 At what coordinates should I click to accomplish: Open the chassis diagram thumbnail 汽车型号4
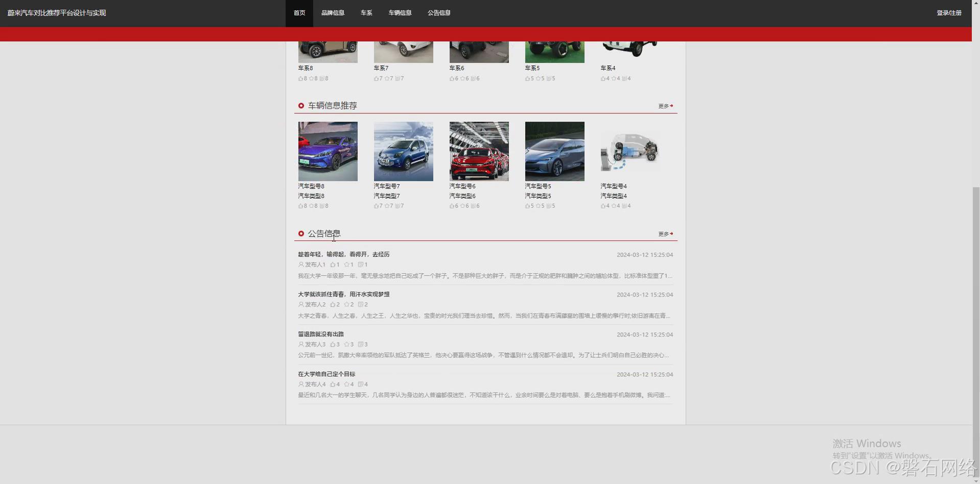pyautogui.click(x=631, y=151)
